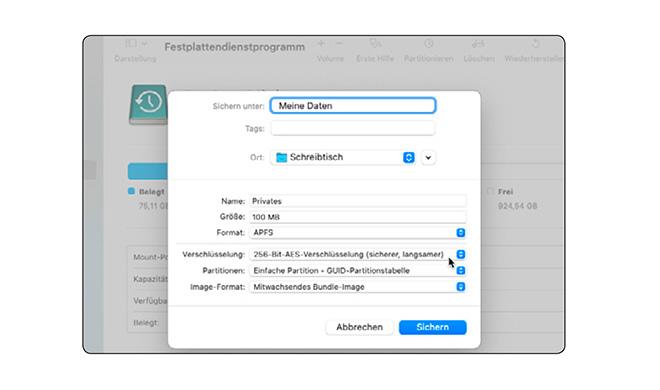Click the Wiederherstellen toolbar icon
This screenshot has width=660, height=390.
(x=535, y=44)
